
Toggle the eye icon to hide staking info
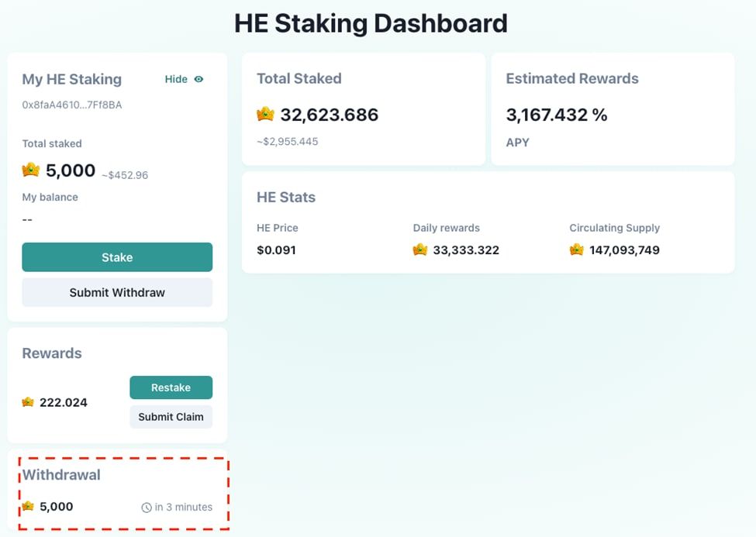[x=199, y=79]
